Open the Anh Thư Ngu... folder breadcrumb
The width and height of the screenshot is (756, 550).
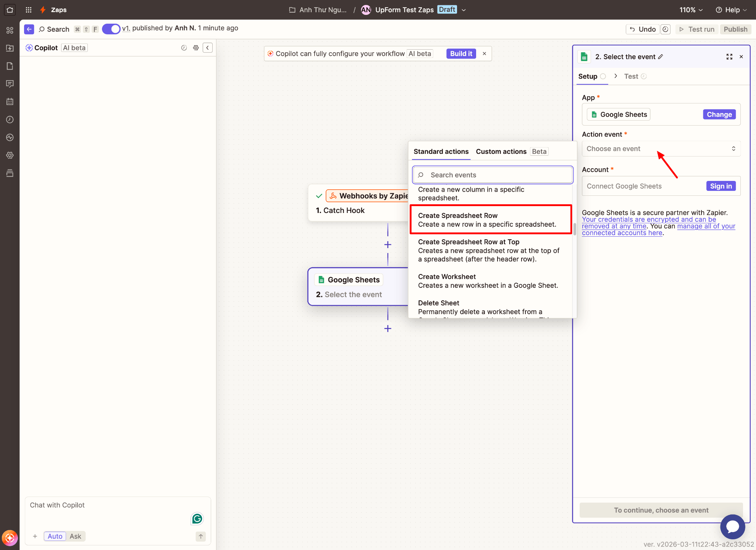(x=318, y=10)
